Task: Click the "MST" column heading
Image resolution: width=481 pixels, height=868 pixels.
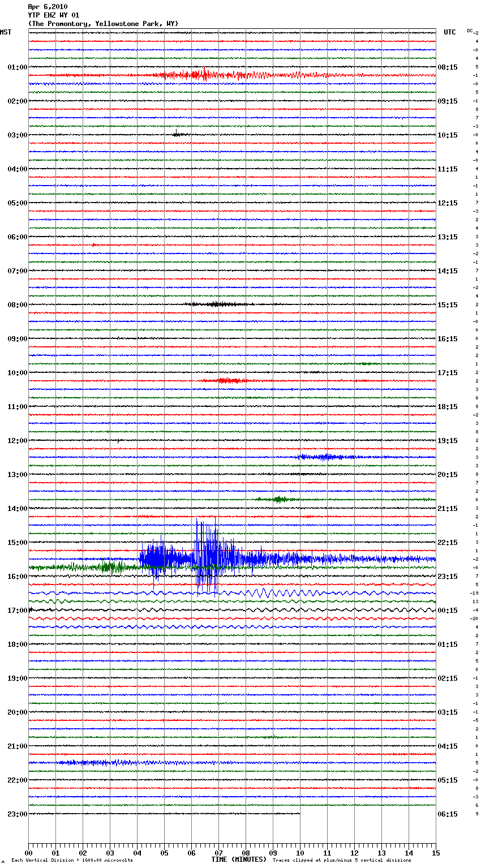Action: coord(6,32)
